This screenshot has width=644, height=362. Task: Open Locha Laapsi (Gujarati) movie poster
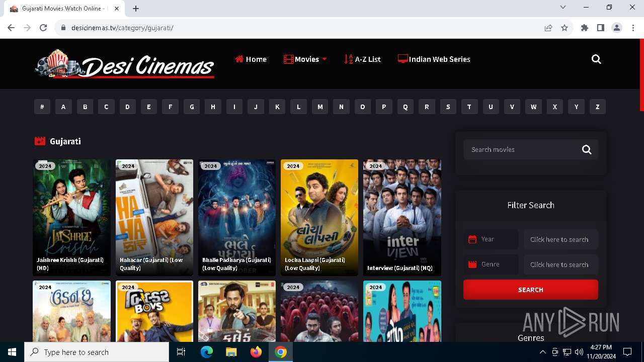319,218
